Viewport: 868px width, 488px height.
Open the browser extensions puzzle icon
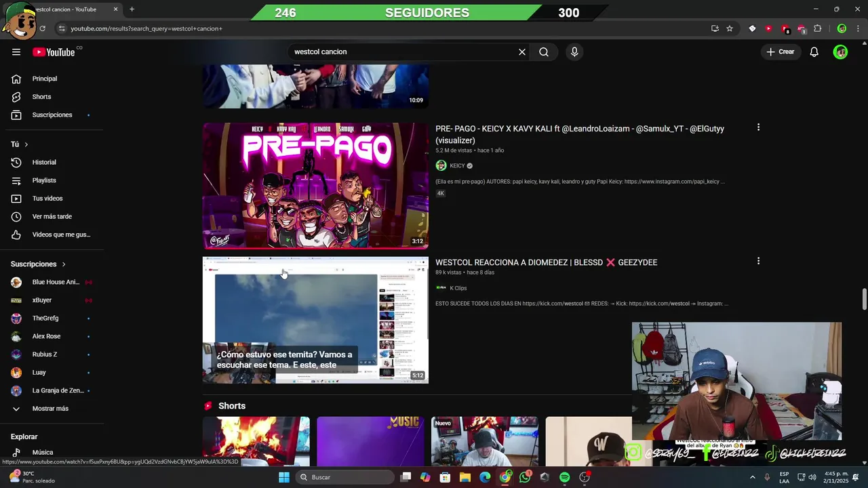818,28
